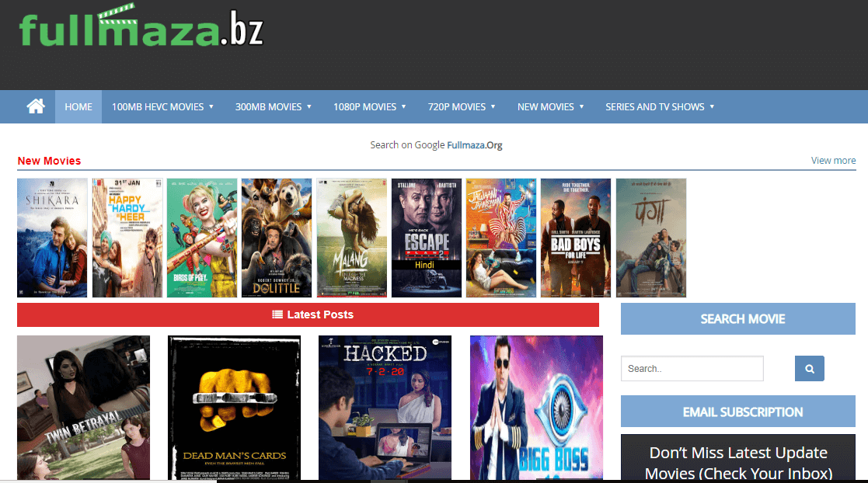Viewport: 868px width, 483px height.
Task: Open the Series and TV Shows menu
Action: [655, 107]
